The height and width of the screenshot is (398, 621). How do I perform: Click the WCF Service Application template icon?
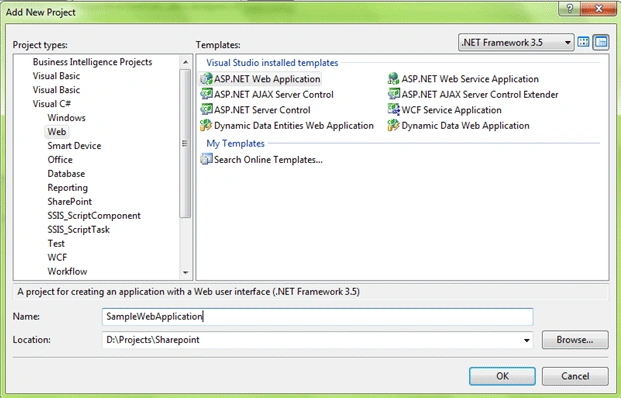pos(393,110)
